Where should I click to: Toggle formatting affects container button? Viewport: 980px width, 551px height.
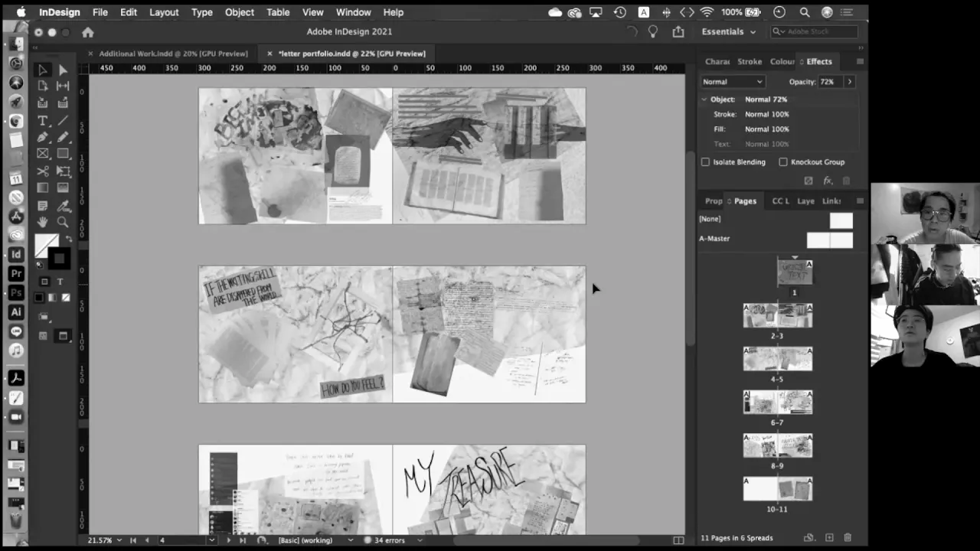pos(44,282)
